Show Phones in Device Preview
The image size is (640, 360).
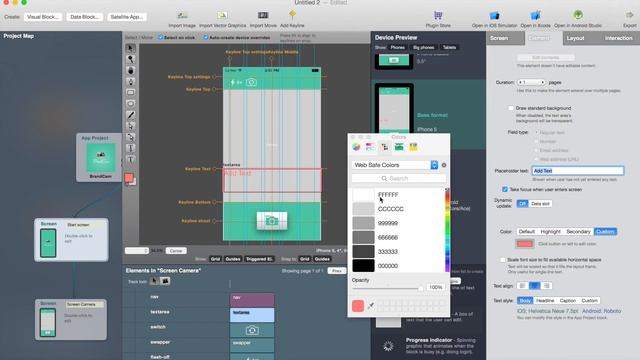coord(398,47)
